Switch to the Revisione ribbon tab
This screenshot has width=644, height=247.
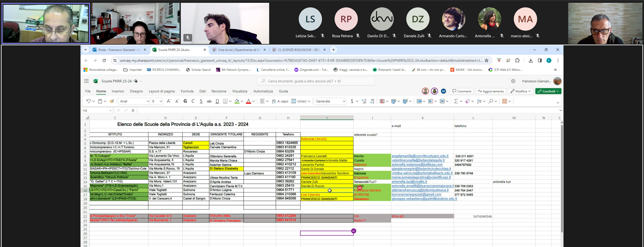coord(219,91)
